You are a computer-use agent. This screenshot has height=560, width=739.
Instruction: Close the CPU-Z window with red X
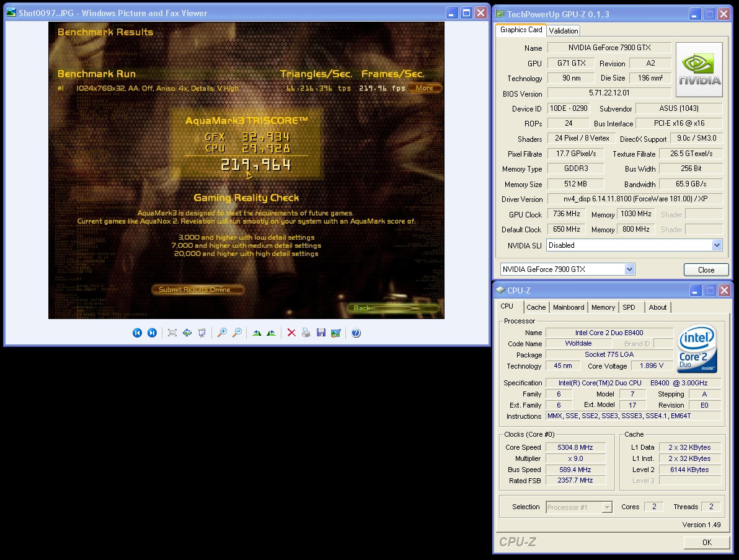pyautogui.click(x=724, y=291)
